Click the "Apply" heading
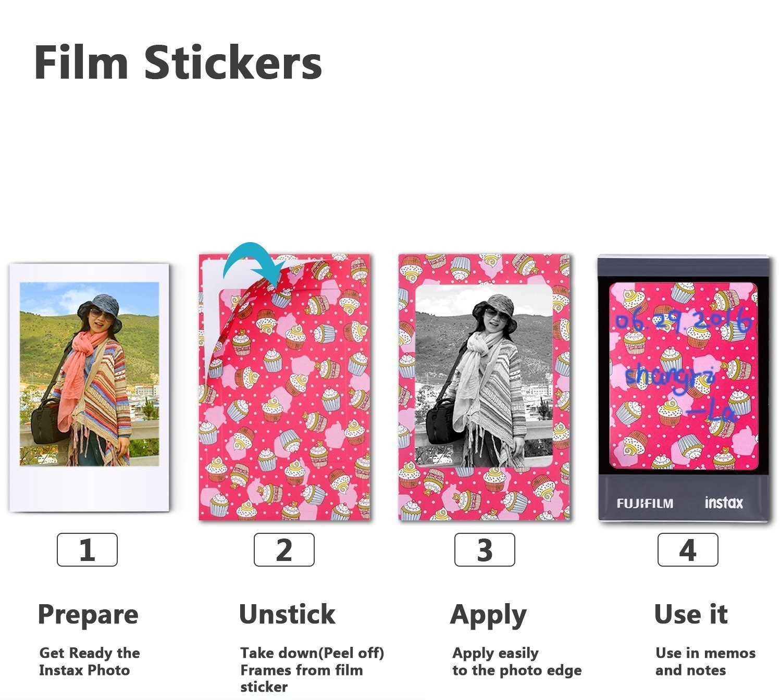This screenshot has height=700, width=780. [x=488, y=615]
